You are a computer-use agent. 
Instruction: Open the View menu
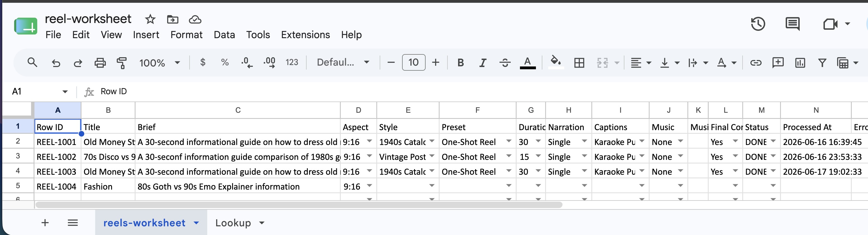pos(111,35)
